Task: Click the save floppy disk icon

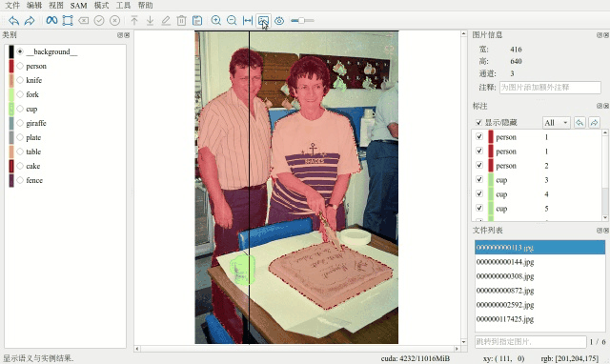Action: (x=197, y=21)
